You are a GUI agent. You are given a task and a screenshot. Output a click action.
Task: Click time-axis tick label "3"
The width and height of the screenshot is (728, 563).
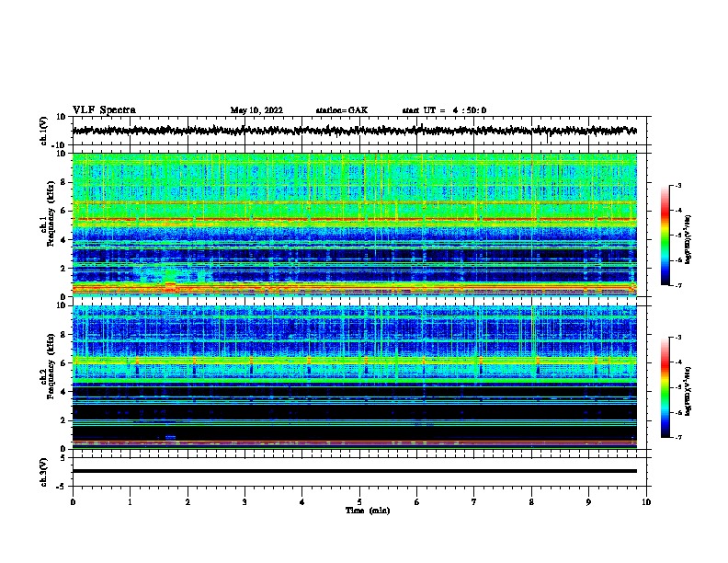[245, 502]
